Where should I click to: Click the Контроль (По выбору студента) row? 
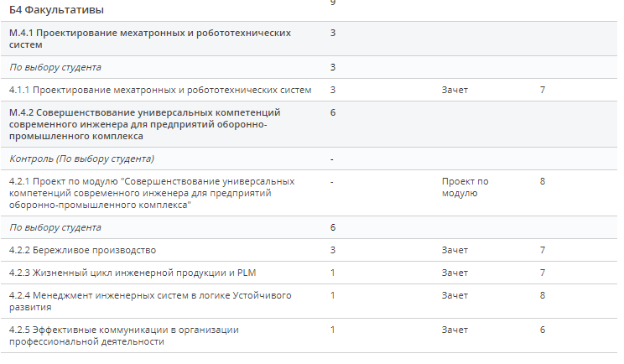pos(81,159)
